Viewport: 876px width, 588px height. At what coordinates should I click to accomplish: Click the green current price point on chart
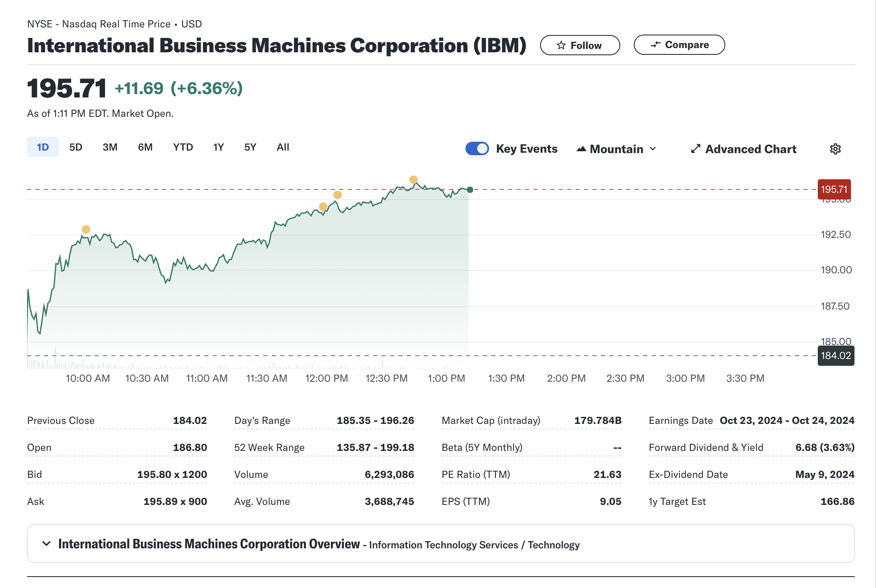(x=470, y=190)
